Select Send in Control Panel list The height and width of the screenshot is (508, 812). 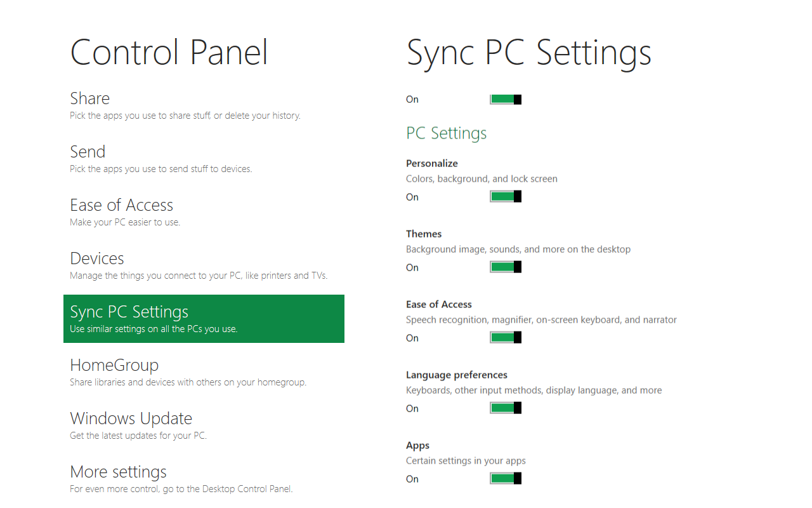[x=88, y=152]
